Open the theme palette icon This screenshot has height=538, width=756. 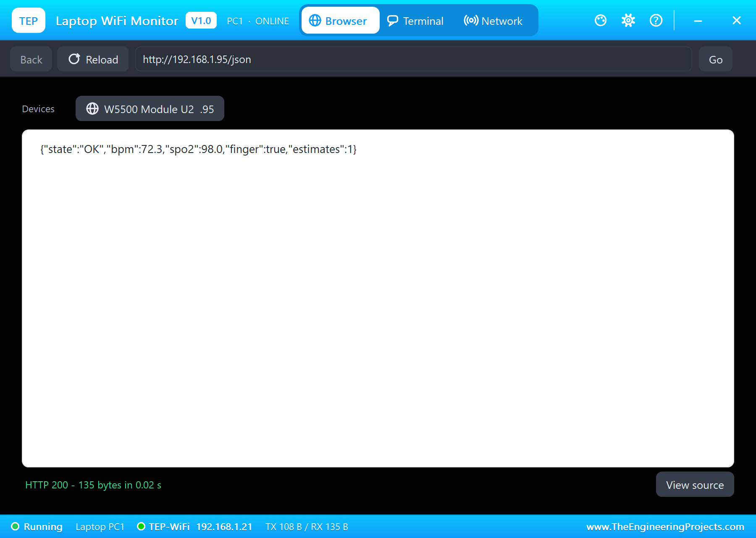coord(601,20)
